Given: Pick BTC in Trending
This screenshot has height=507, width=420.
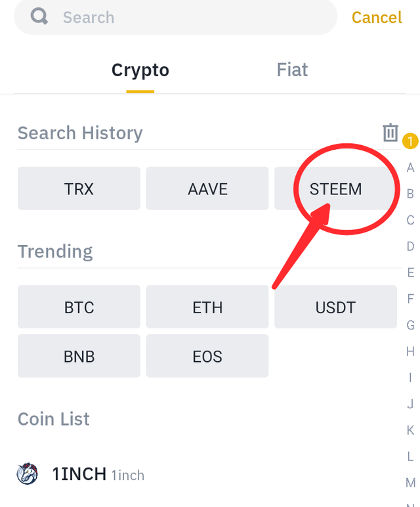Looking at the screenshot, I should point(79,307).
